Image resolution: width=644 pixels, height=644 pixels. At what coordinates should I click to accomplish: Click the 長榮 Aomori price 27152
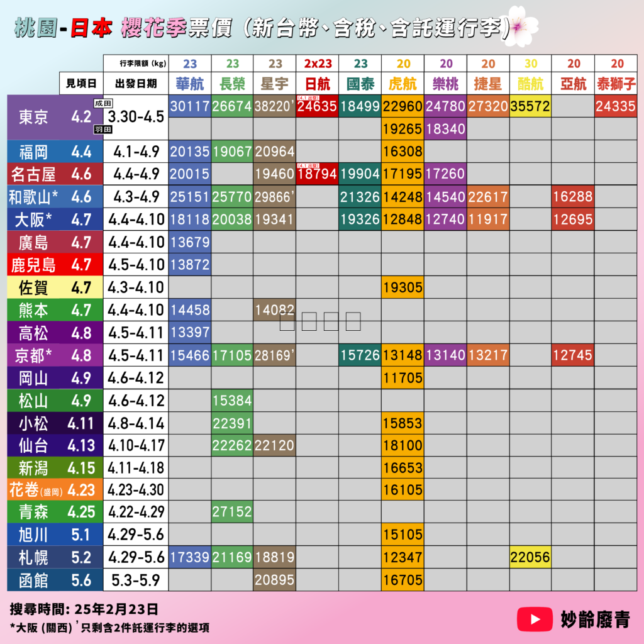(232, 511)
